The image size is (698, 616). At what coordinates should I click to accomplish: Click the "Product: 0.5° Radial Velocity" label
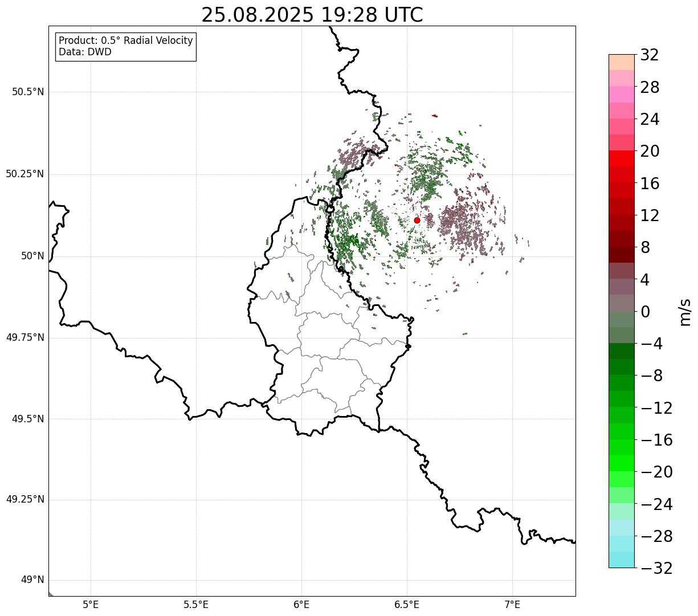(x=126, y=41)
